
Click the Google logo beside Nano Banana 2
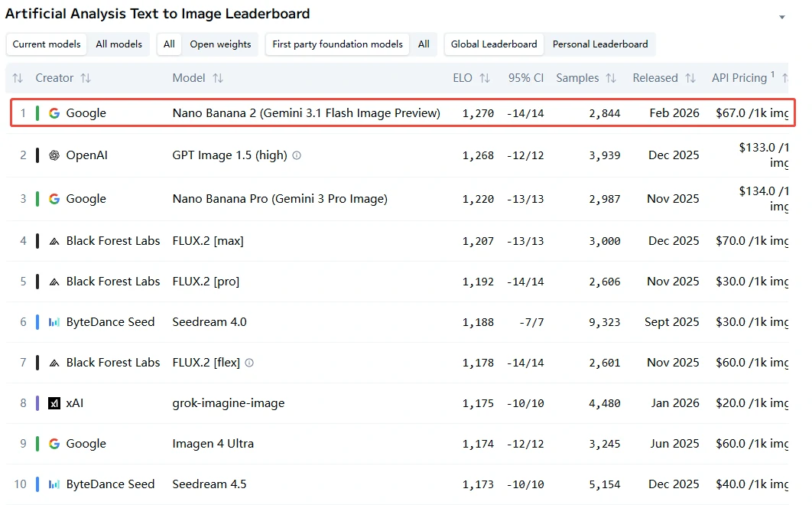(x=54, y=112)
